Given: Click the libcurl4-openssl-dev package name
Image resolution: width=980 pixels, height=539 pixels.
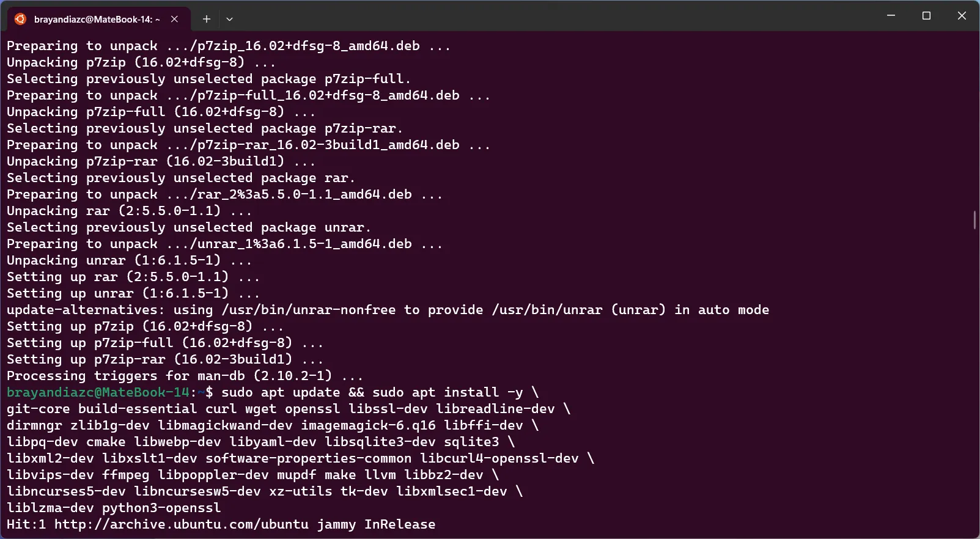Looking at the screenshot, I should (x=499, y=458).
